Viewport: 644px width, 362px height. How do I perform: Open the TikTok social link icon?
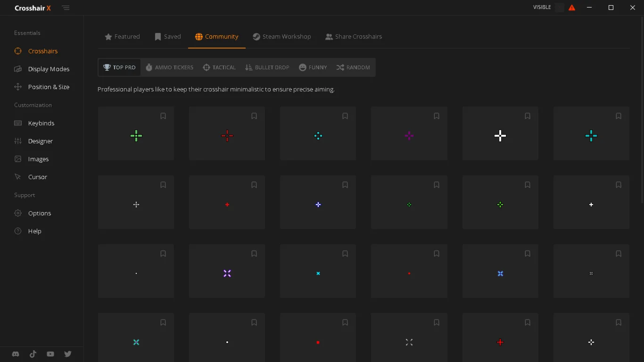tap(33, 354)
